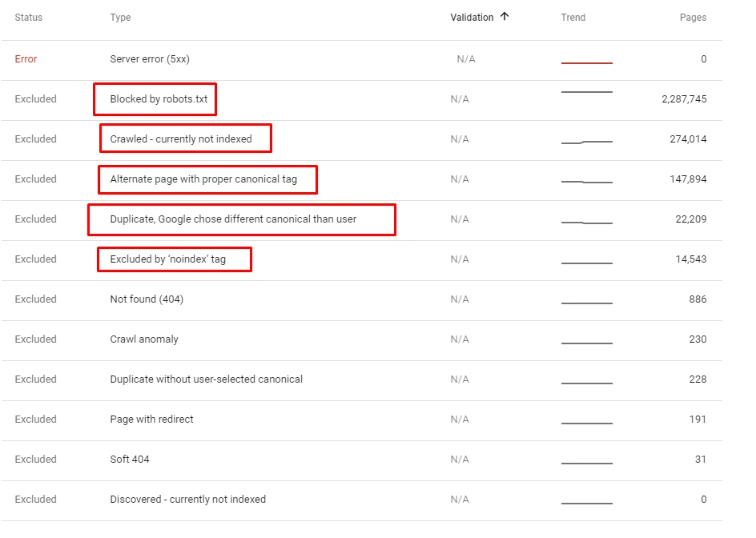Select the Page with redirect row
Image resolution: width=756 pixels, height=538 pixels.
tap(152, 420)
